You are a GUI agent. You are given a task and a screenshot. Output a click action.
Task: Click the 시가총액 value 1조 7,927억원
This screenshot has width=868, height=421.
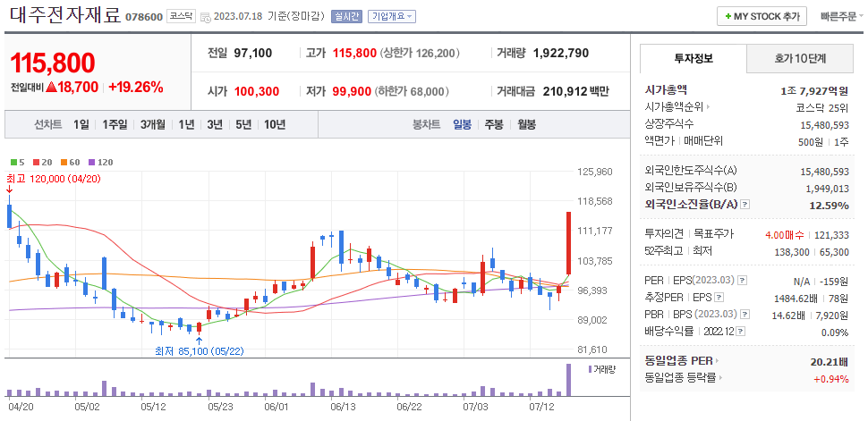pyautogui.click(x=813, y=91)
